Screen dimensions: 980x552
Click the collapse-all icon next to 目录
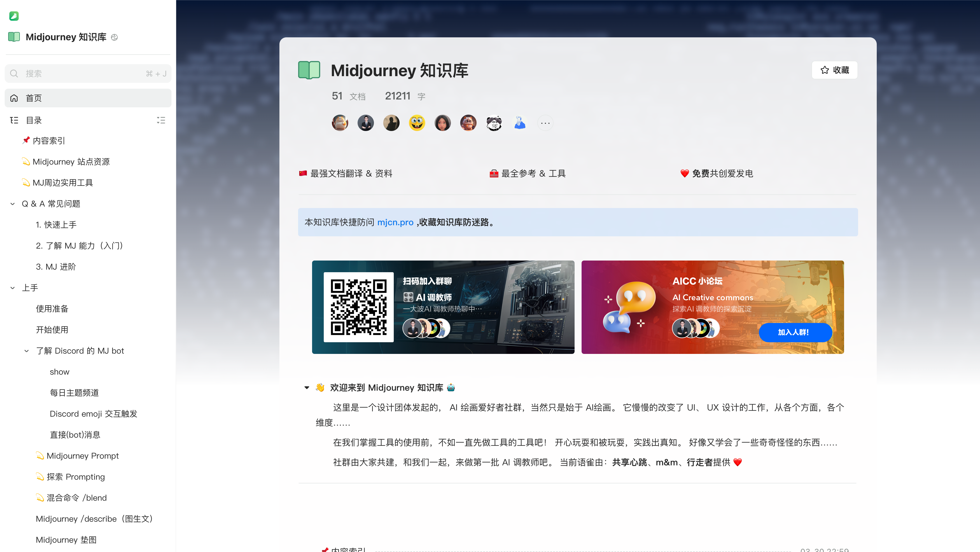click(x=161, y=120)
